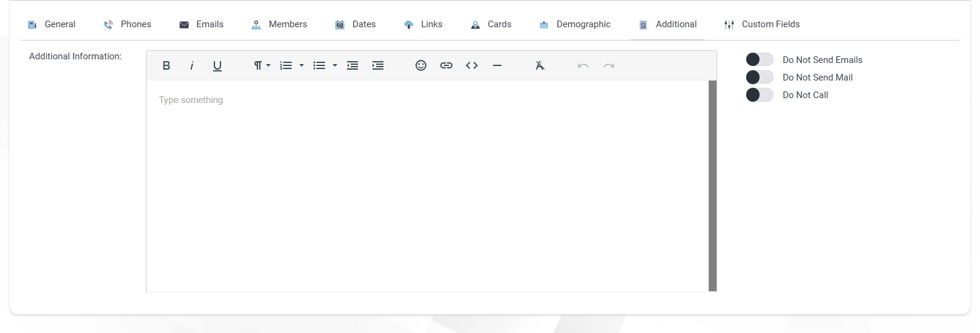
Task: Open the Phones tab
Action: 127,24
